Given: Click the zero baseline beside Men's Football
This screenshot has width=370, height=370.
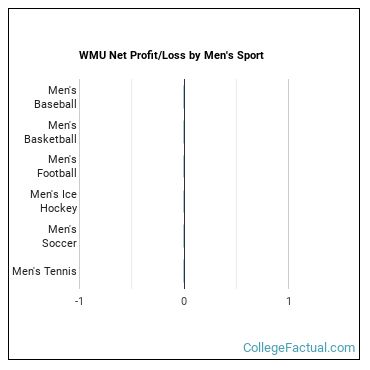Looking at the screenshot, I should tap(184, 166).
